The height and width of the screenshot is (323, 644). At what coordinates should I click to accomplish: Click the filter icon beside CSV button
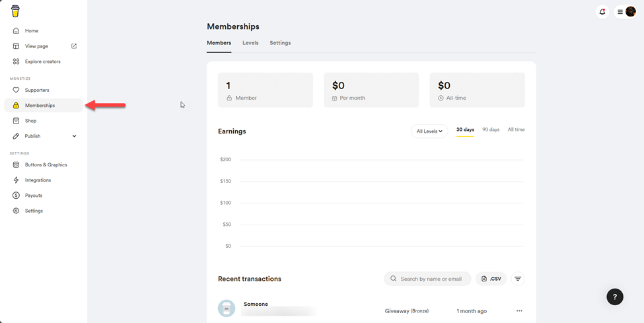pos(518,279)
